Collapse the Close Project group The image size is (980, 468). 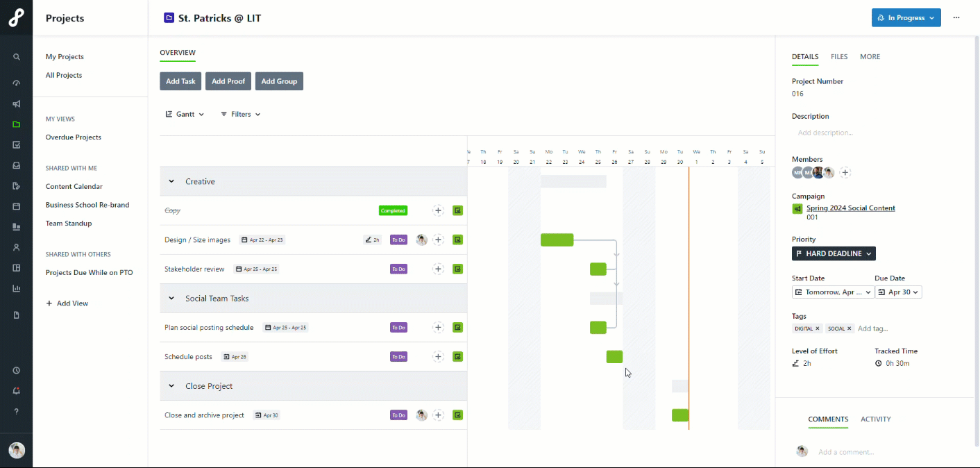[171, 386]
